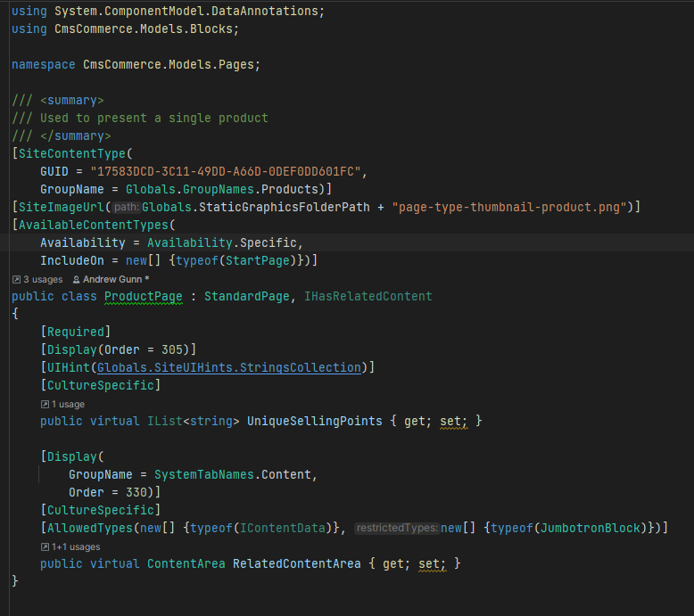Open the "Andrew Gunn" author code lens
694x616 pixels.
[111, 279]
